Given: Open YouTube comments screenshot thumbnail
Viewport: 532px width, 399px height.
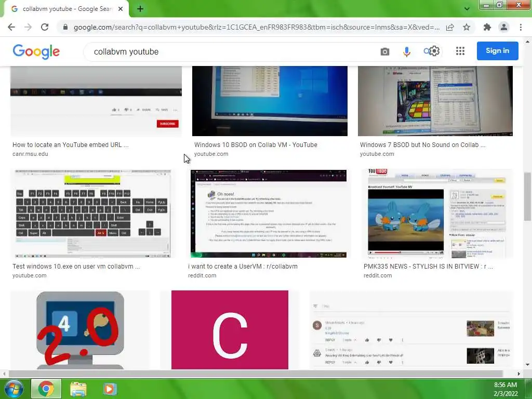Looking at the screenshot, I should 411,330.
